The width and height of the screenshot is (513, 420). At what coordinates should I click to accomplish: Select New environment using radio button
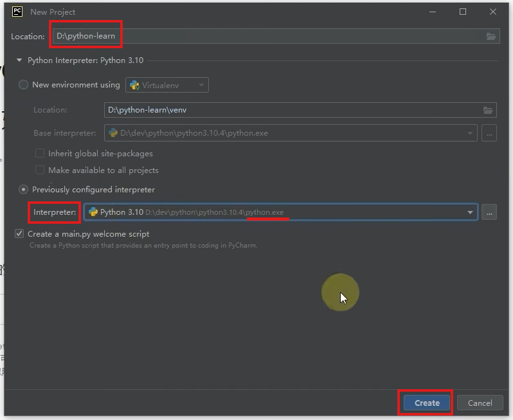click(x=23, y=85)
